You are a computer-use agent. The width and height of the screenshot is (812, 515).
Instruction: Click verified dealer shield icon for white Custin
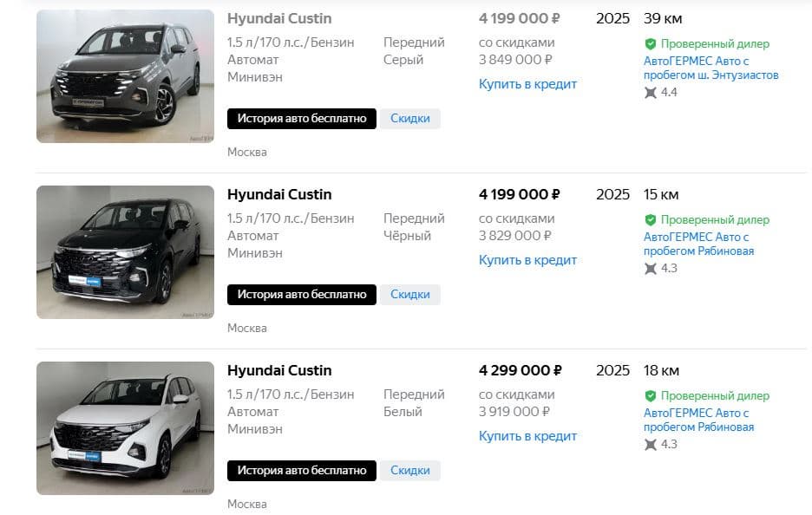click(x=650, y=395)
